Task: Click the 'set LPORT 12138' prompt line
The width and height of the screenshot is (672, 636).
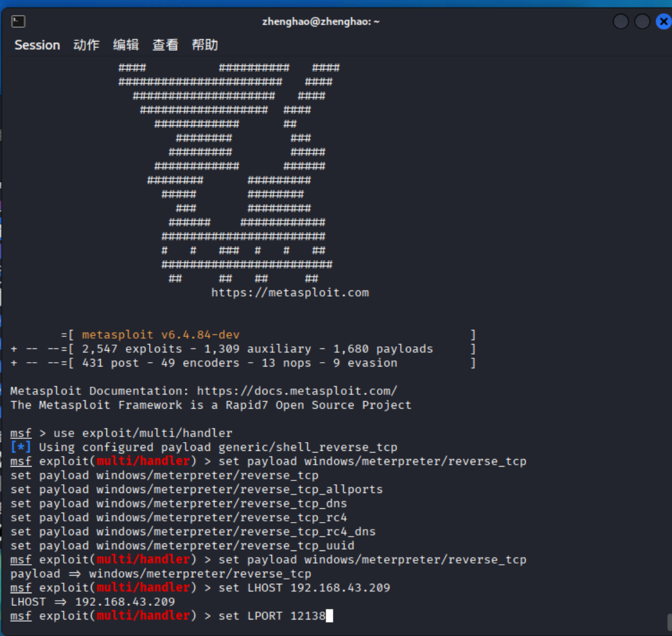Action: click(171, 616)
